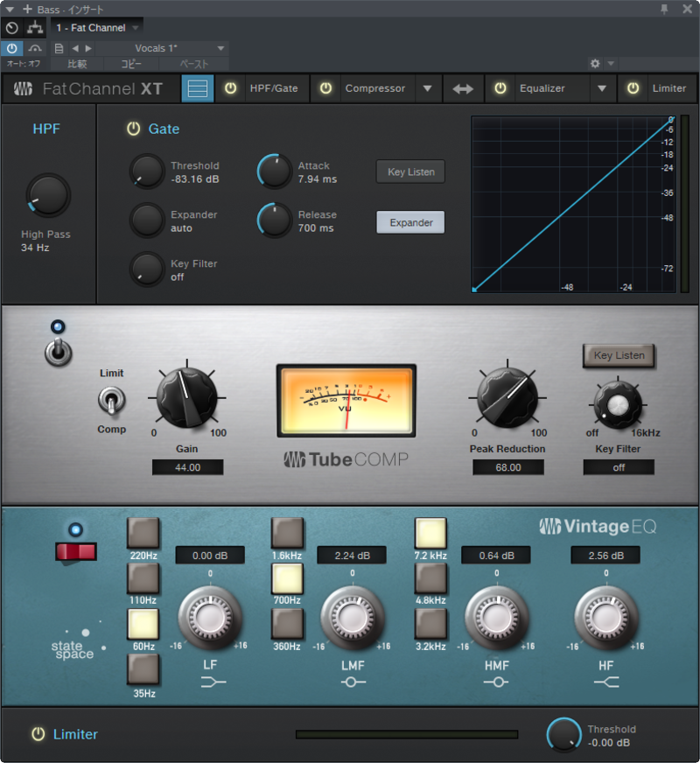
Task: Click the PreSonus logo in Fat Channel header
Action: pyautogui.click(x=23, y=88)
